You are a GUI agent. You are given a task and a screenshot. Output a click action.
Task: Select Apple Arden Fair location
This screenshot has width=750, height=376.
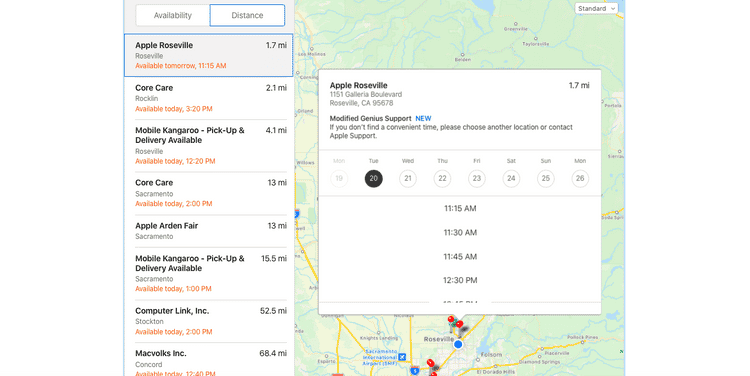click(209, 231)
